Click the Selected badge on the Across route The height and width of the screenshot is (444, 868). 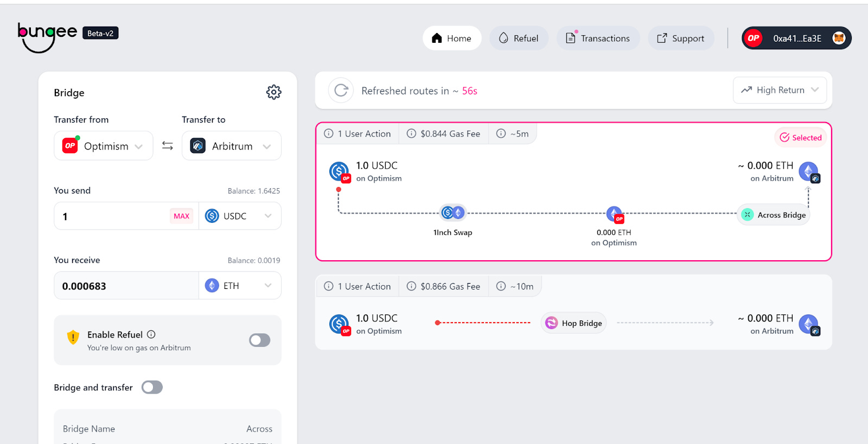800,137
